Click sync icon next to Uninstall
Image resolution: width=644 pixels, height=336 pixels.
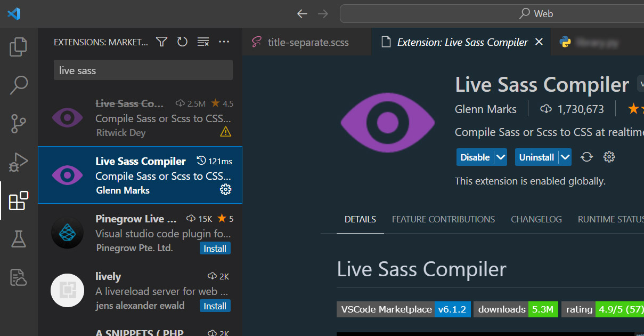point(586,157)
